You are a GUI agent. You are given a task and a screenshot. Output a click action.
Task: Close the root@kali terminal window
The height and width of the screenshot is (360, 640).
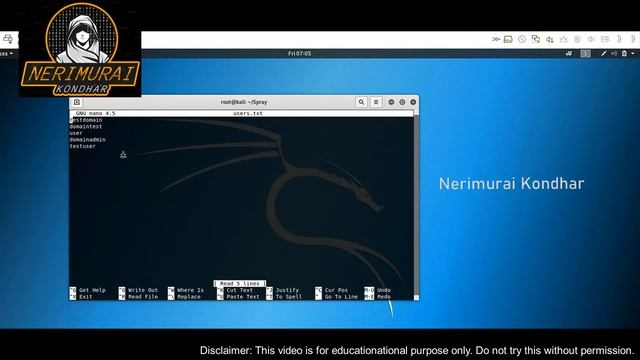413,102
